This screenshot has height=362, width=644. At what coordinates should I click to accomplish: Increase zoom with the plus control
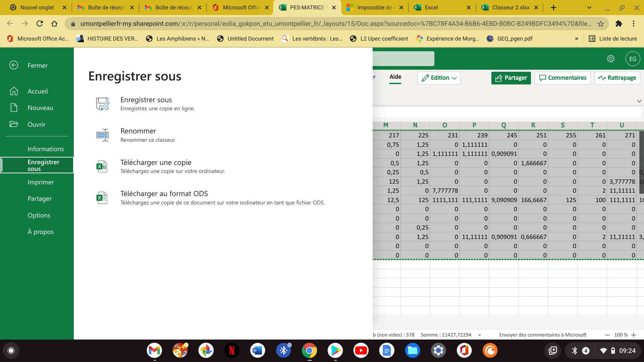[x=634, y=335]
